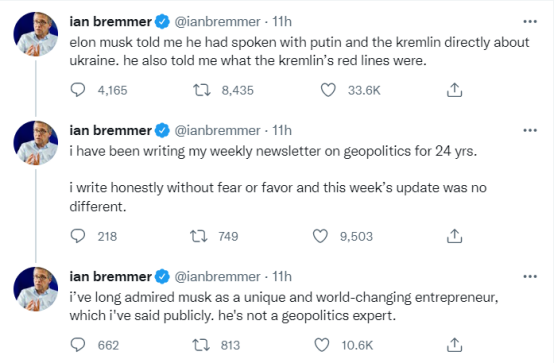Open more options on newsletter tweet

(x=530, y=130)
